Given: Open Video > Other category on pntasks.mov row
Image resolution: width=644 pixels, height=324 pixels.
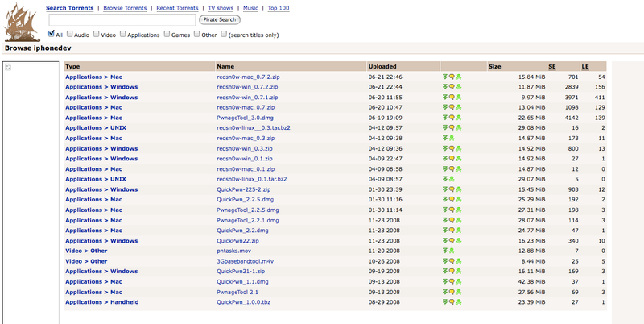Looking at the screenshot, I should click(86, 251).
